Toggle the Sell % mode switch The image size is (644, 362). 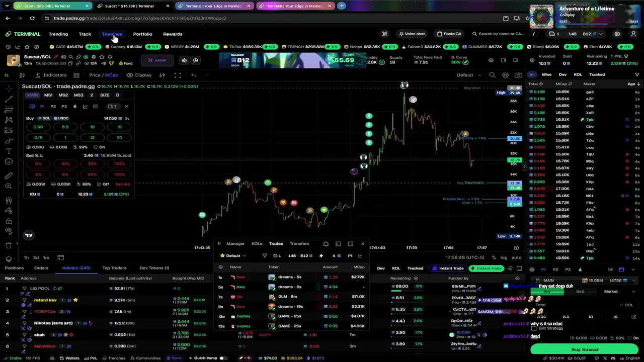click(41, 156)
